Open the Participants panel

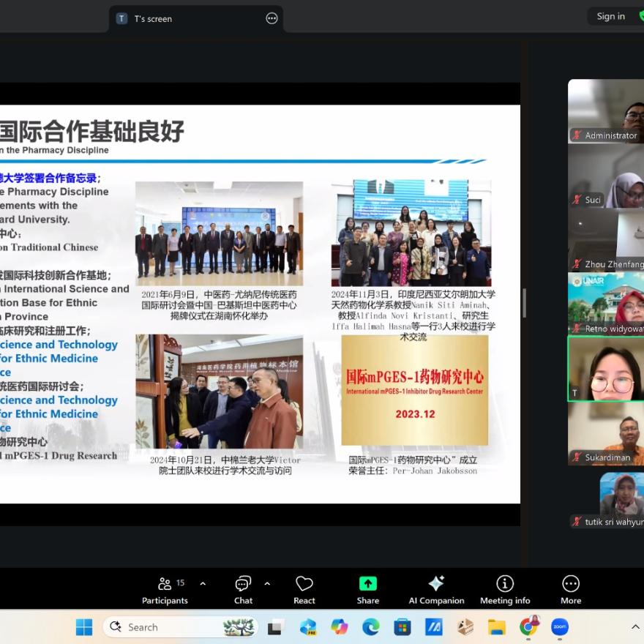[165, 590]
